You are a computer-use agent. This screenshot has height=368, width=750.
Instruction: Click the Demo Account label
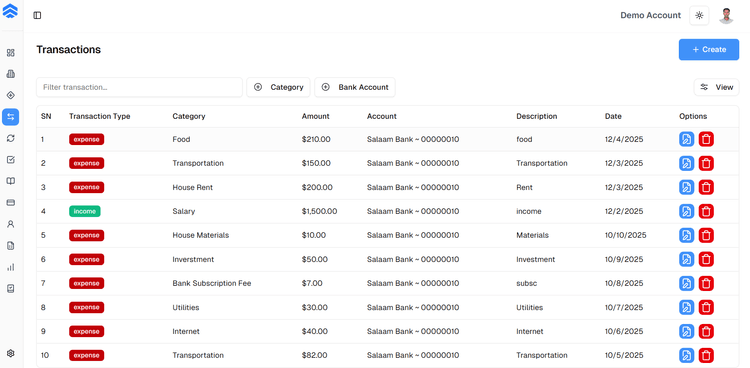(x=651, y=15)
